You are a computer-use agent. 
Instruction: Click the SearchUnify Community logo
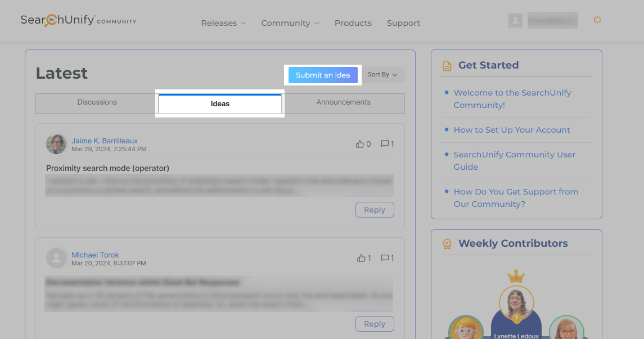[x=78, y=21]
